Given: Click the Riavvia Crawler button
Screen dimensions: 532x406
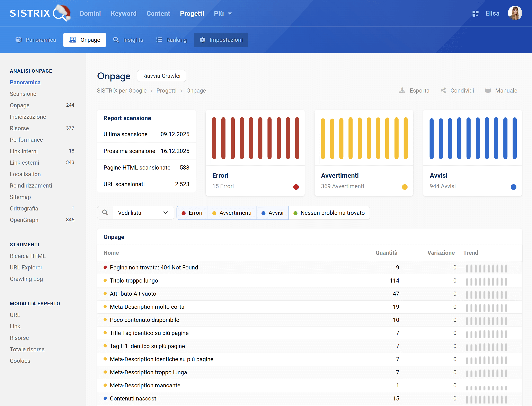Looking at the screenshot, I should coord(161,76).
